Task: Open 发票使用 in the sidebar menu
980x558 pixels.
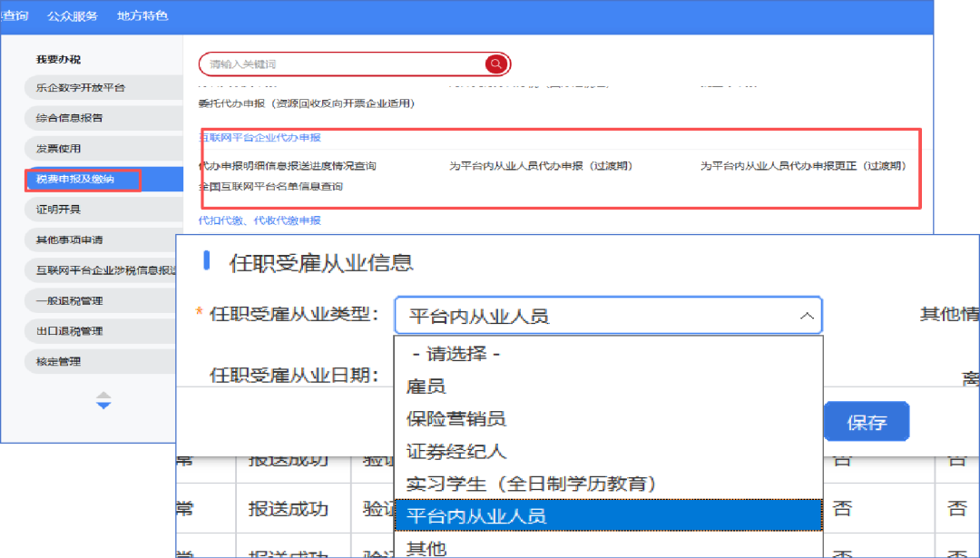Action: [x=58, y=148]
